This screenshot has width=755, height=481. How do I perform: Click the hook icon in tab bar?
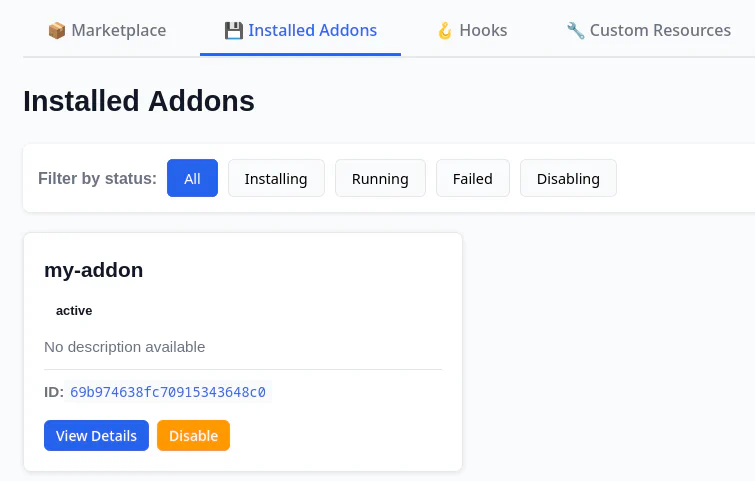[x=445, y=30]
